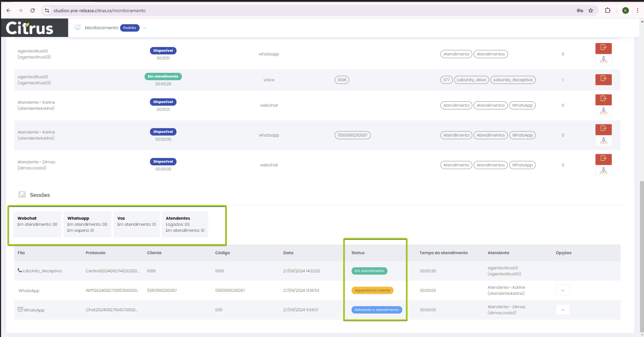
Task: Reload the page in browser
Action: 32,11
